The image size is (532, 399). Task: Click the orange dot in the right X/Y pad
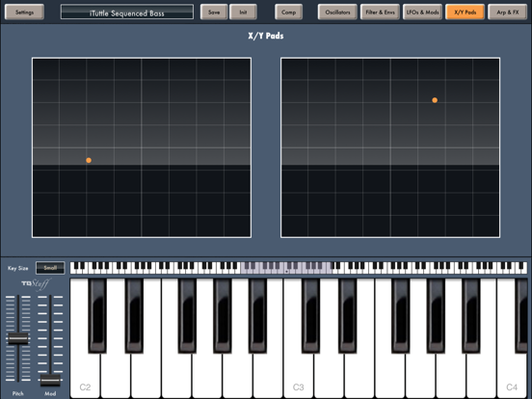coord(435,100)
